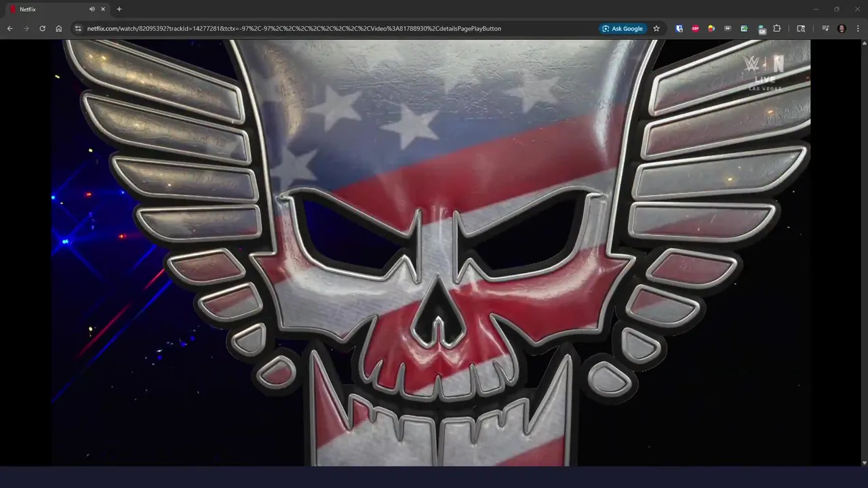Select the Netflix tab
The width and height of the screenshot is (868, 488).
point(58,9)
